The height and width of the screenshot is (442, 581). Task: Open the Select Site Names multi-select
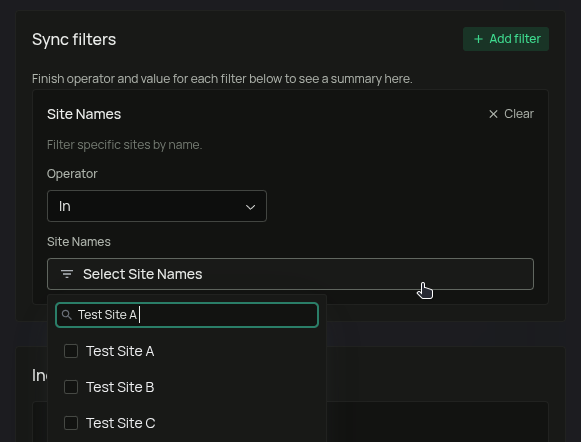[290, 274]
